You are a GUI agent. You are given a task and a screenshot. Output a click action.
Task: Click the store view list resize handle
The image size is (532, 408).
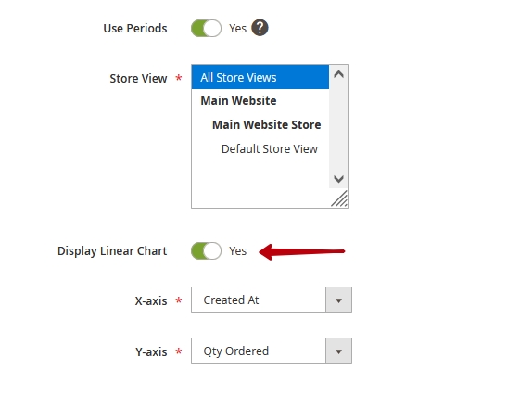(339, 198)
